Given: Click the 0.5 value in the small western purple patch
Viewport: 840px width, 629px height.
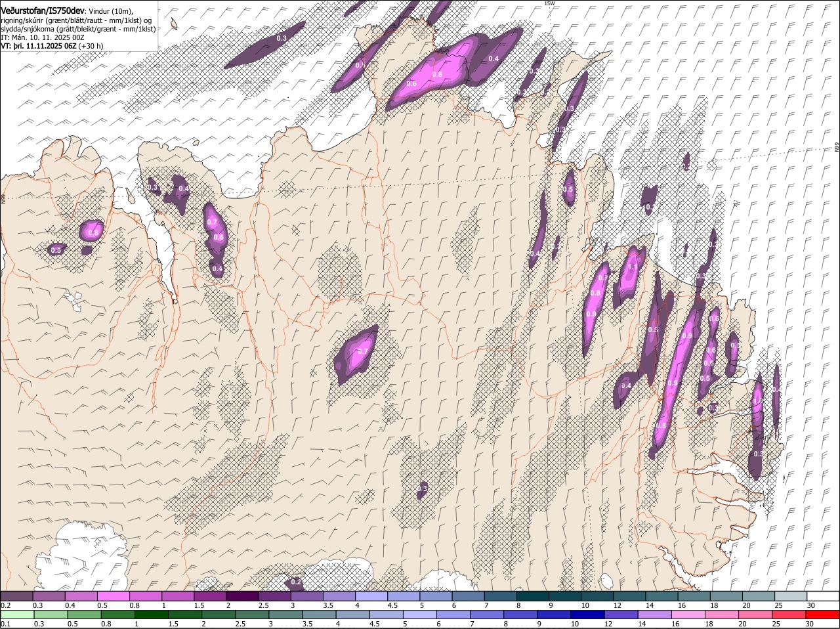Looking at the screenshot, I should 56,250.
